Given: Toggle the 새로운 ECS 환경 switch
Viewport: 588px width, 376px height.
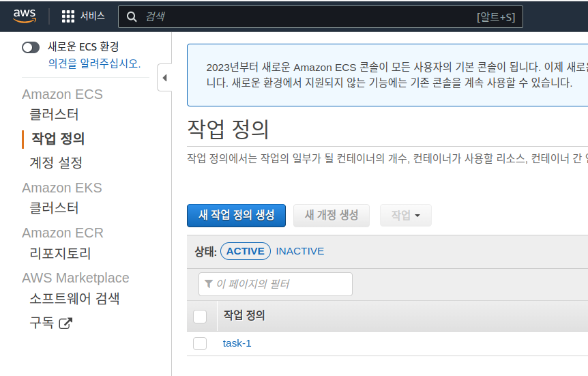Looking at the screenshot, I should pos(31,47).
